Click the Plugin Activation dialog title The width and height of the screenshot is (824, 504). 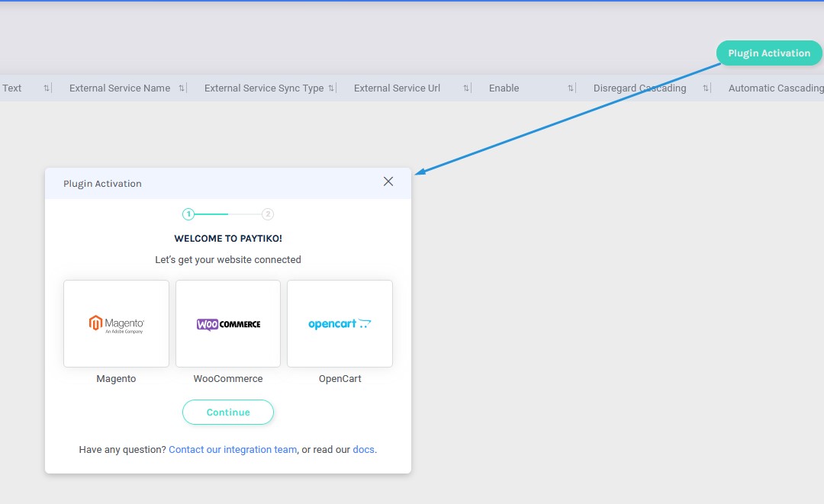coord(102,184)
